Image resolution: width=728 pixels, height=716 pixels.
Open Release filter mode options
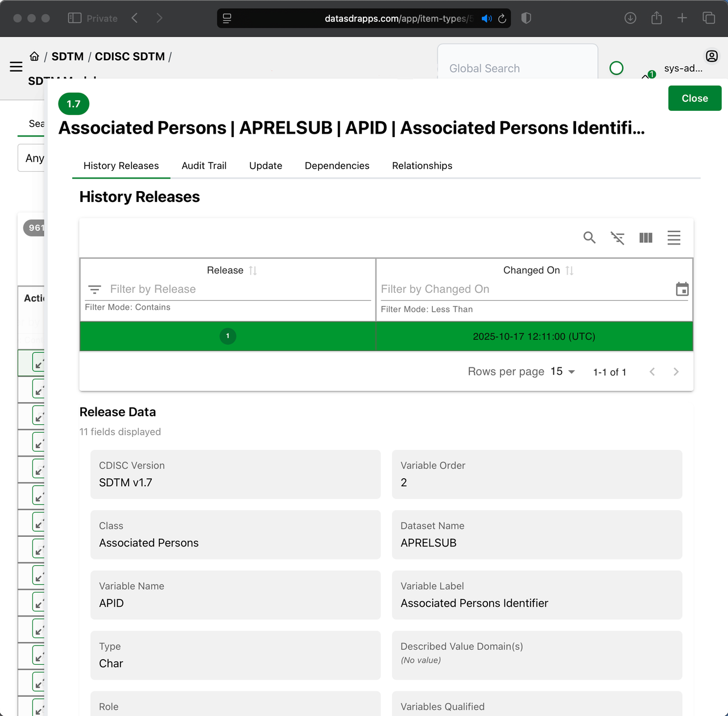pyautogui.click(x=95, y=289)
